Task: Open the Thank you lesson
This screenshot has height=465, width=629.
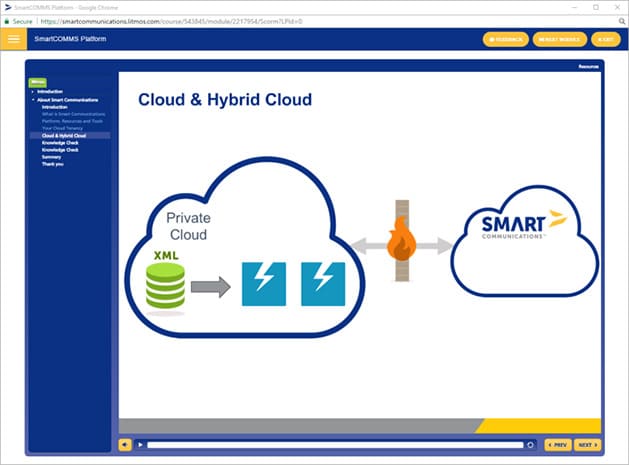Action: coord(53,164)
